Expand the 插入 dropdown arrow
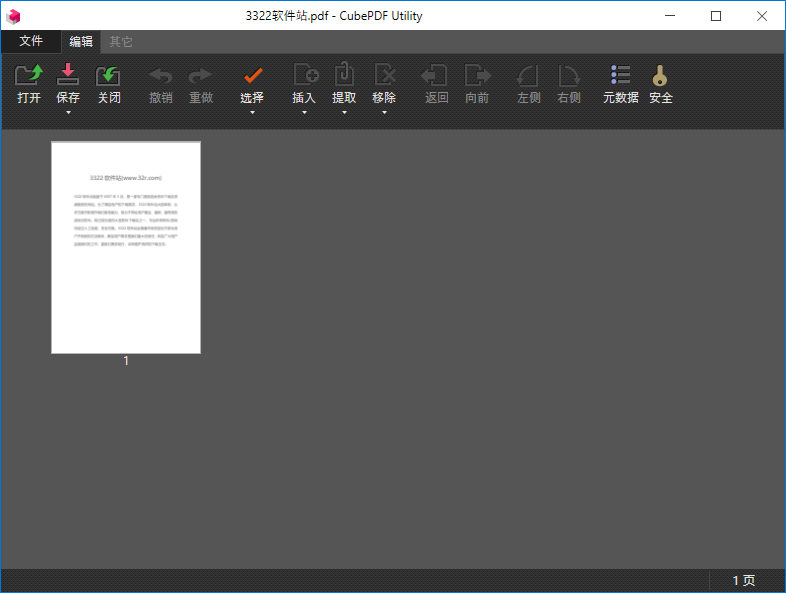Viewport: 786px width, 593px height. (304, 113)
